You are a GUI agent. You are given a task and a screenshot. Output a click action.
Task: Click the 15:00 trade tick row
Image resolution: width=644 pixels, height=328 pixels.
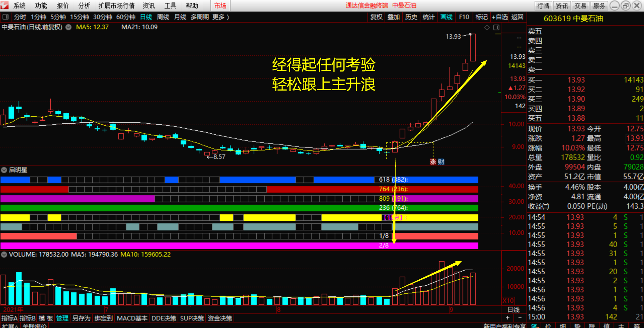click(585, 317)
